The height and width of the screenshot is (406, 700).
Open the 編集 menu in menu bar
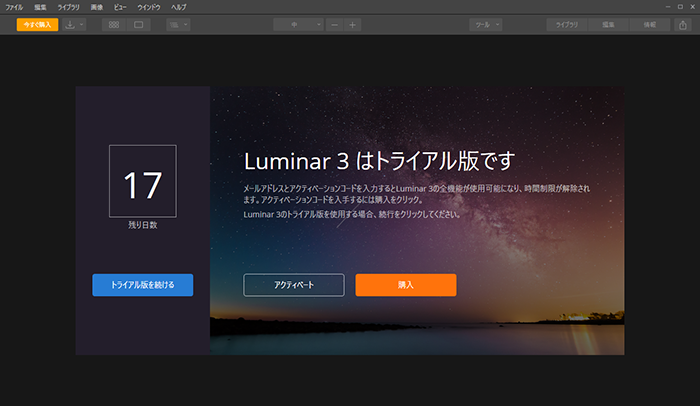click(40, 7)
